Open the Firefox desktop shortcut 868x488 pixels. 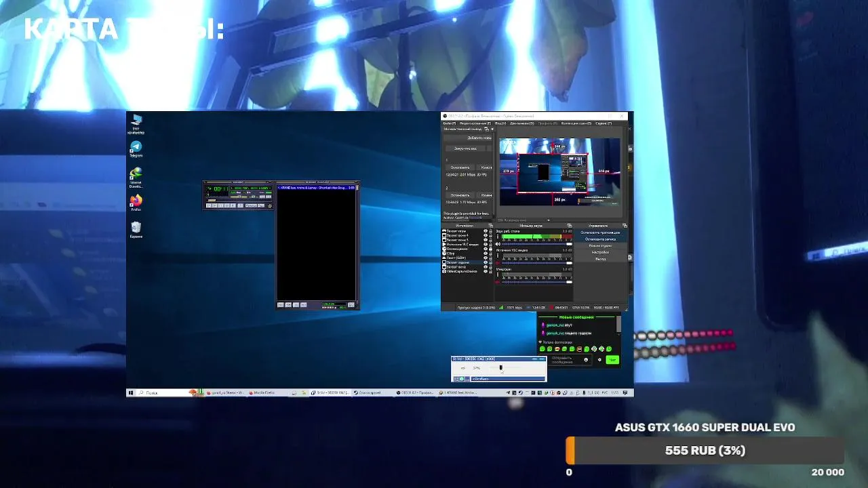pos(136,201)
